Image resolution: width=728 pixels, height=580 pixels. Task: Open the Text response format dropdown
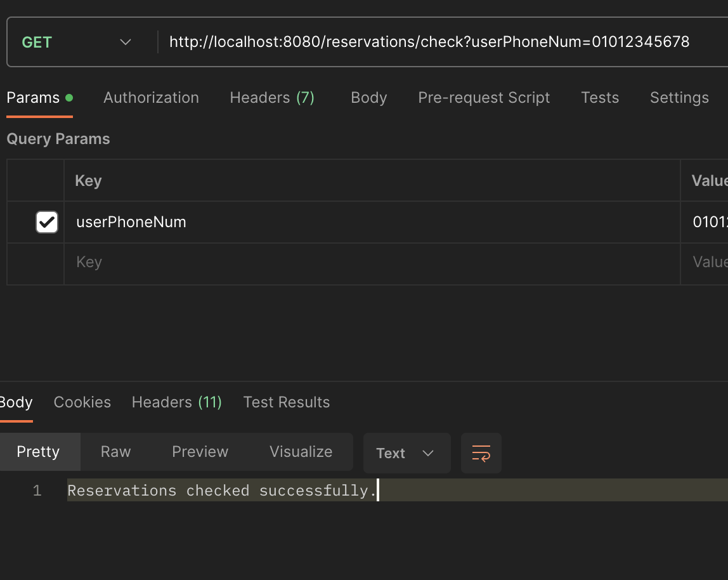point(406,452)
